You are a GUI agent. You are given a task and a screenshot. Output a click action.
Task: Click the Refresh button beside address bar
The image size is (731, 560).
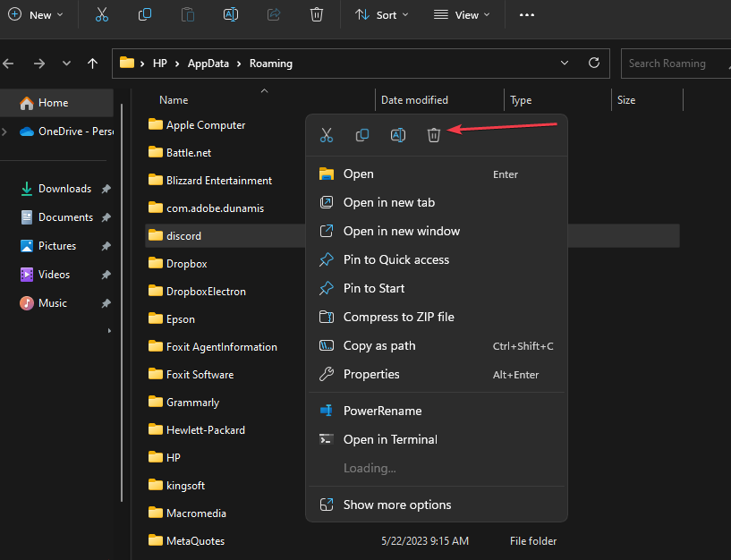pos(593,64)
